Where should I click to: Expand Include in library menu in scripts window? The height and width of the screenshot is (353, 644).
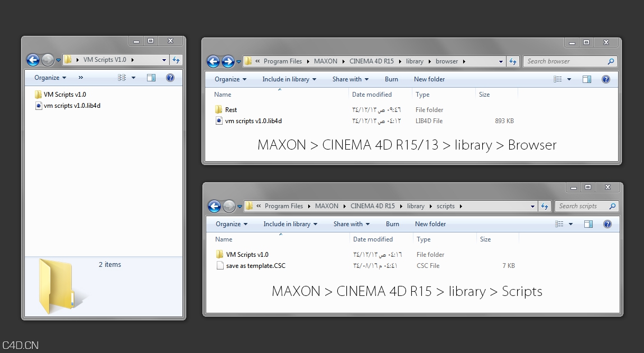pyautogui.click(x=290, y=224)
